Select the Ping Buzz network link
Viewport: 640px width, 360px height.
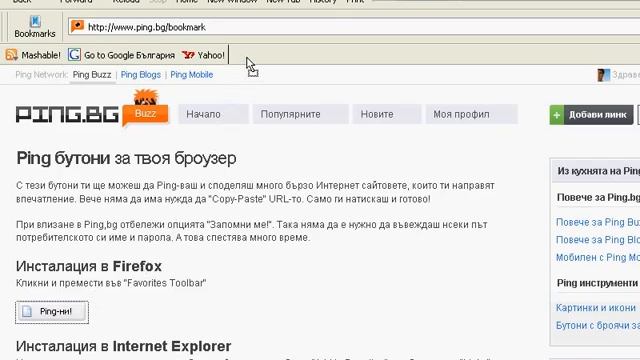(x=92, y=75)
